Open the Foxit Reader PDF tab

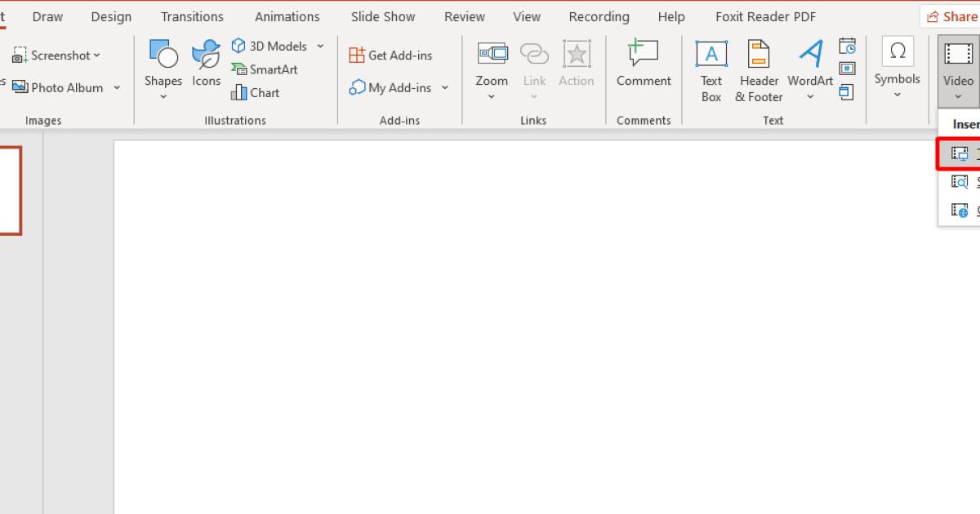coord(766,16)
